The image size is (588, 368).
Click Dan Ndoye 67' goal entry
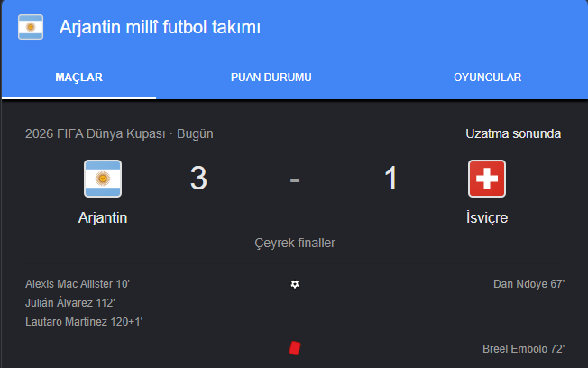[528, 284]
